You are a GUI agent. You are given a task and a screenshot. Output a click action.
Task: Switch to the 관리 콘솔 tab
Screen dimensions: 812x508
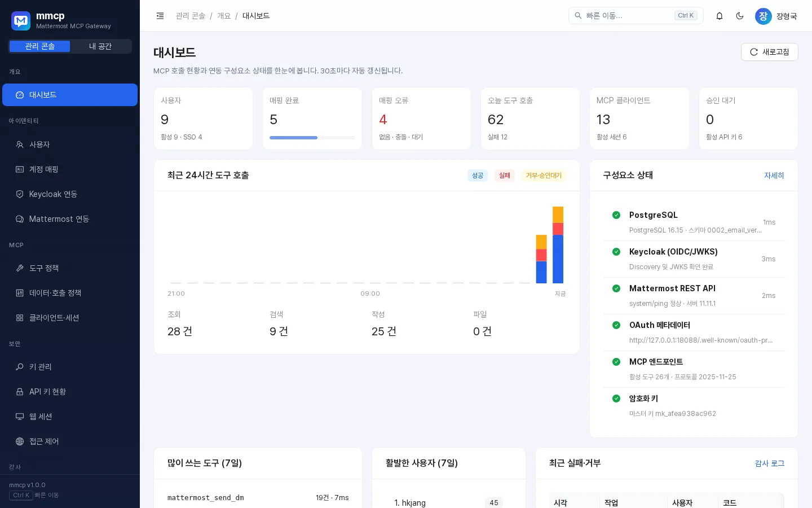[39, 46]
